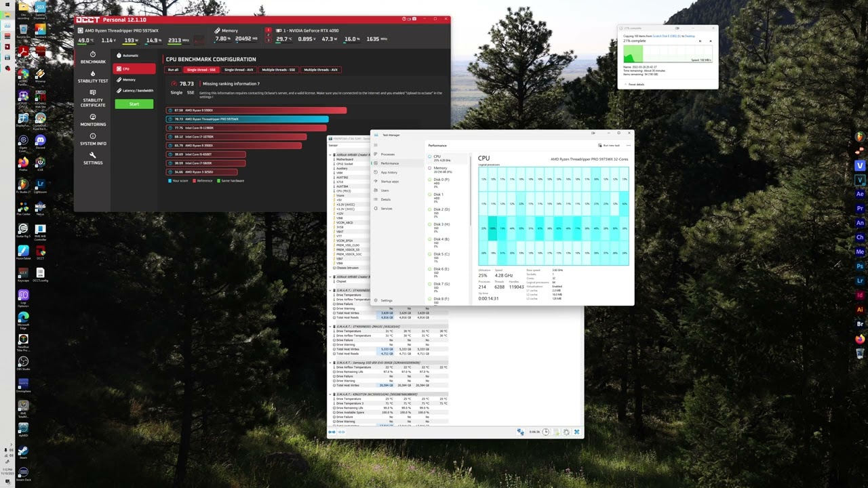Viewport: 868px width, 488px height.
Task: Open App history tab in Task Manager
Action: (389, 172)
